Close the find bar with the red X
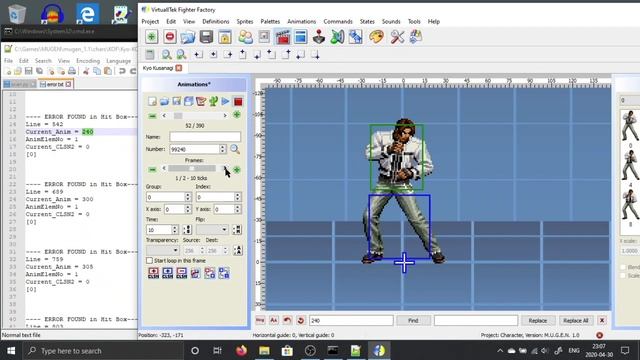The image size is (640, 360). (x=602, y=320)
